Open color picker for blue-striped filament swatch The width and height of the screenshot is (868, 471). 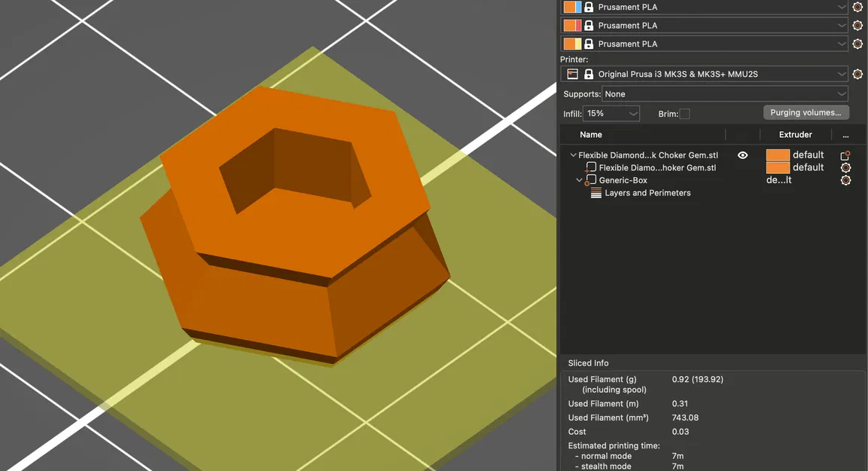point(572,8)
